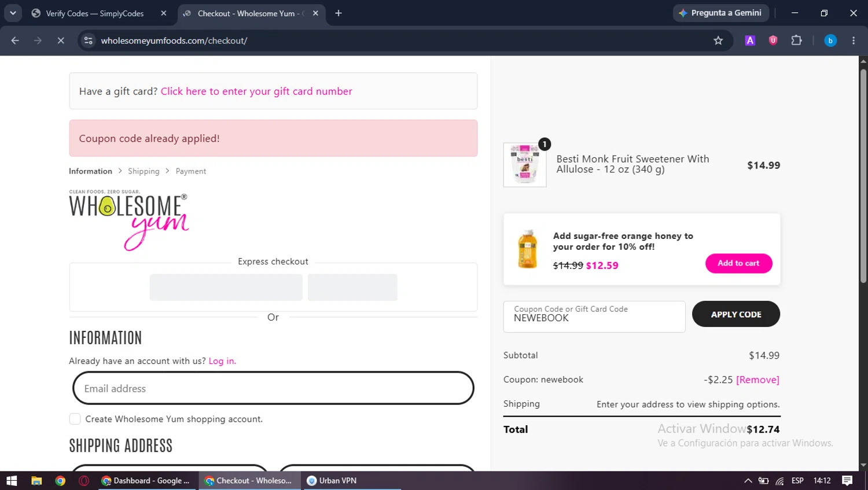Open File Explorer from the taskbar
The image size is (868, 490).
coord(36,481)
